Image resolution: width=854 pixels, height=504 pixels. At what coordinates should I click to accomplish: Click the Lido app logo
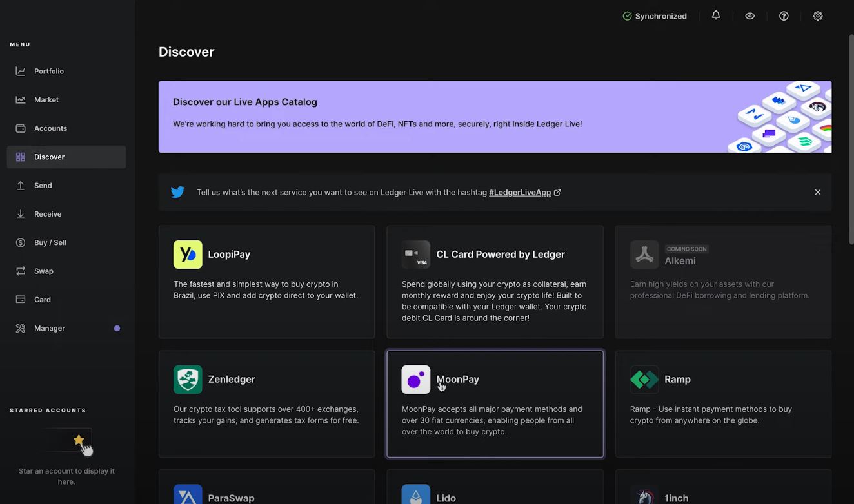pyautogui.click(x=416, y=494)
